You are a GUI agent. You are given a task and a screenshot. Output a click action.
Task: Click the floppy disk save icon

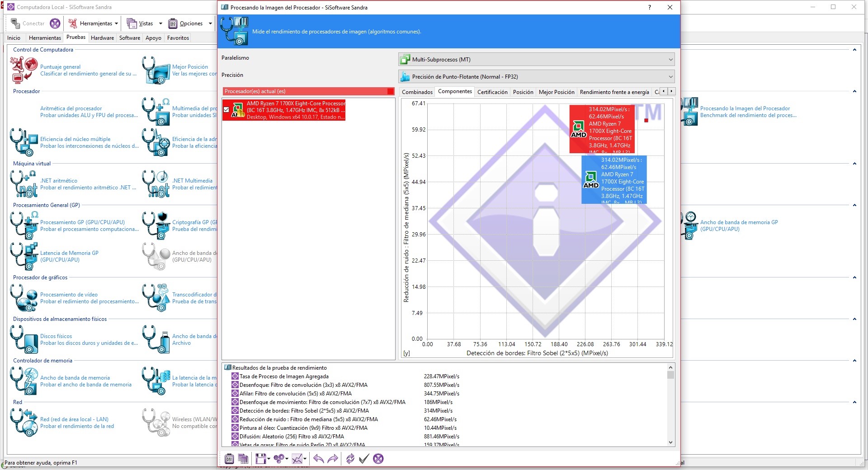tap(260, 459)
